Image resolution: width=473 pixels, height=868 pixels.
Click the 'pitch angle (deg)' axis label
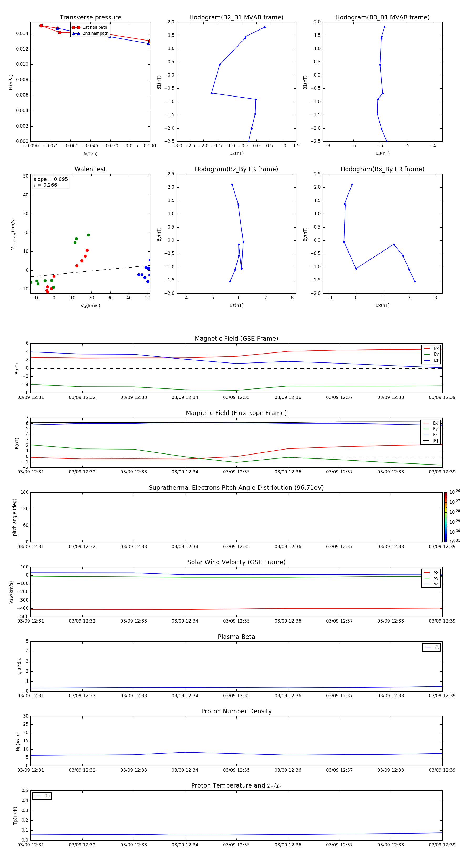click(x=14, y=517)
